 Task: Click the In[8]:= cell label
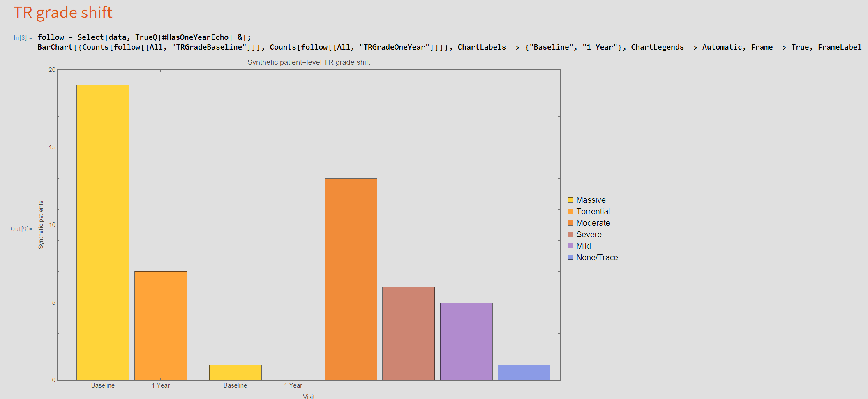[x=23, y=38]
